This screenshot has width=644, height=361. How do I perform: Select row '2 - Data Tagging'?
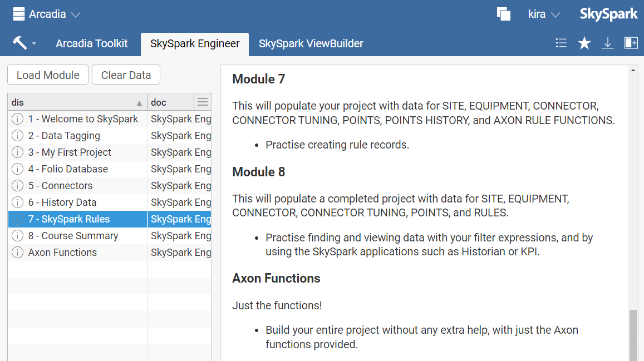(x=110, y=136)
